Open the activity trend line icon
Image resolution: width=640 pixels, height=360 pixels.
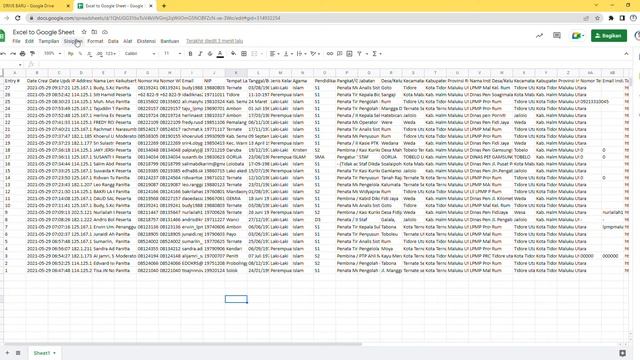click(539, 36)
